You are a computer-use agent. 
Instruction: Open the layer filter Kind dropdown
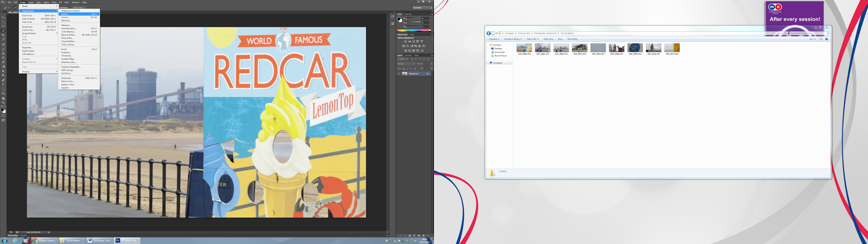tap(403, 59)
